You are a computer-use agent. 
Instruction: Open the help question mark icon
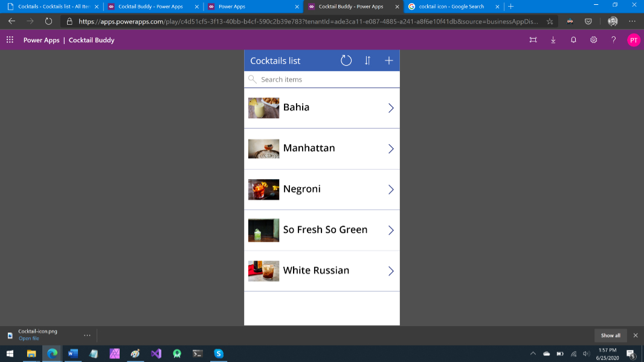pyautogui.click(x=613, y=40)
